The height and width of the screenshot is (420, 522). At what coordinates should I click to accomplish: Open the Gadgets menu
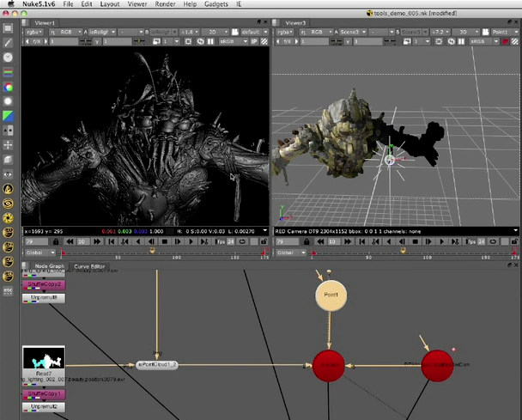click(216, 4)
